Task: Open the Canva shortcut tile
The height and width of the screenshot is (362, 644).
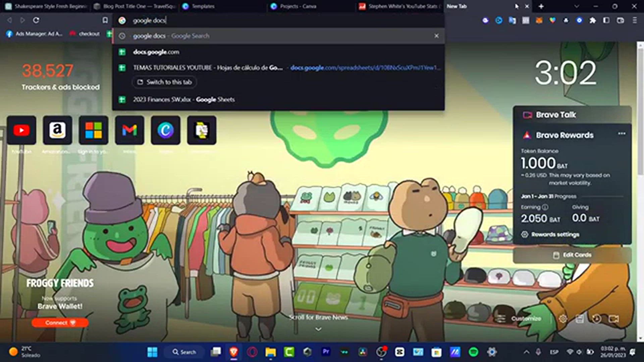Action: click(x=166, y=130)
